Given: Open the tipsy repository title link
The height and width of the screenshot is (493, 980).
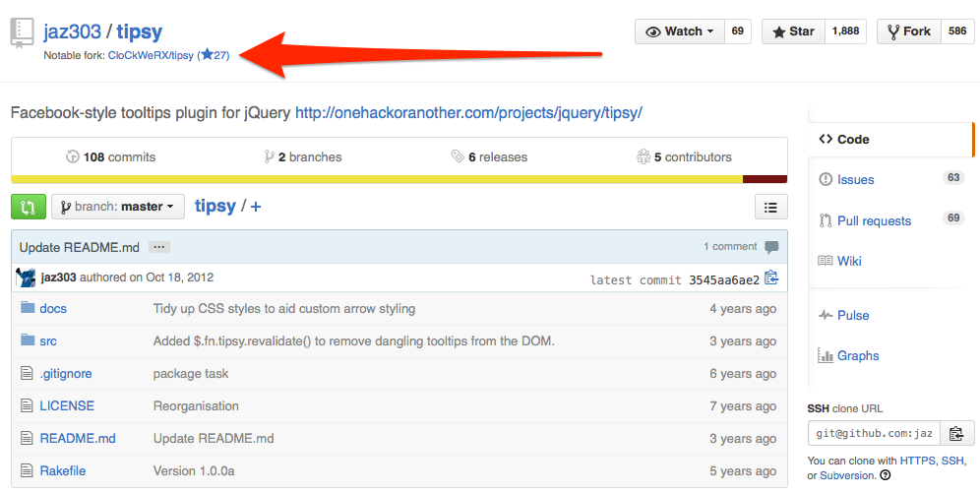Looking at the screenshot, I should [x=140, y=31].
